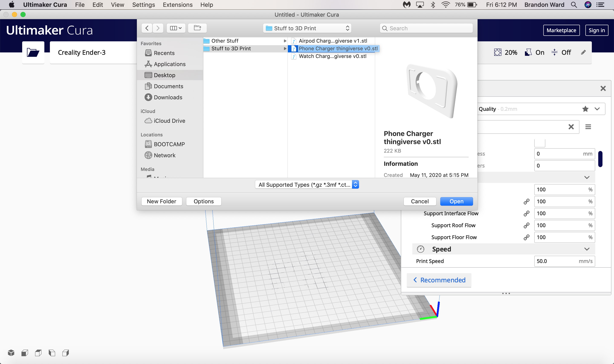614x364 pixels.
Task: Click the pencil icon to edit print settings
Action: pos(583,52)
